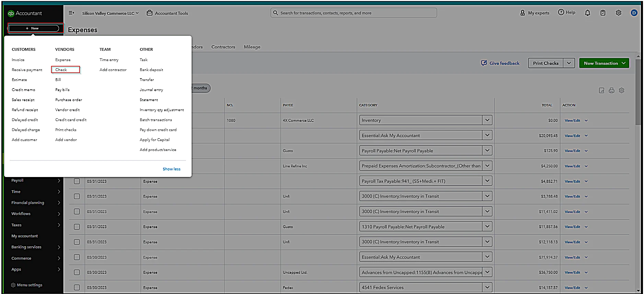Tick the Uncapped Ltd. expense checkbox
The width and height of the screenshot is (644, 294).
click(77, 272)
